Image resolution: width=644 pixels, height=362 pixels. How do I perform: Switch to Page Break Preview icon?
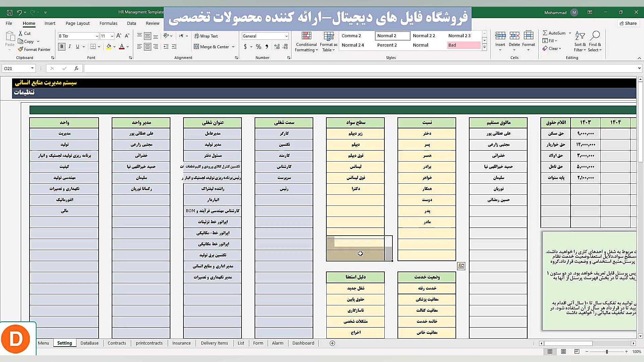tap(577, 352)
